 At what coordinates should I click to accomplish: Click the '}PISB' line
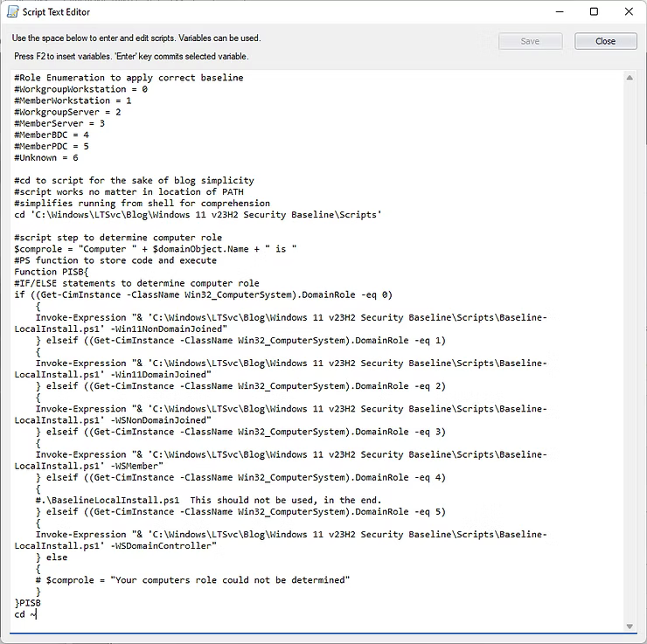point(28,603)
